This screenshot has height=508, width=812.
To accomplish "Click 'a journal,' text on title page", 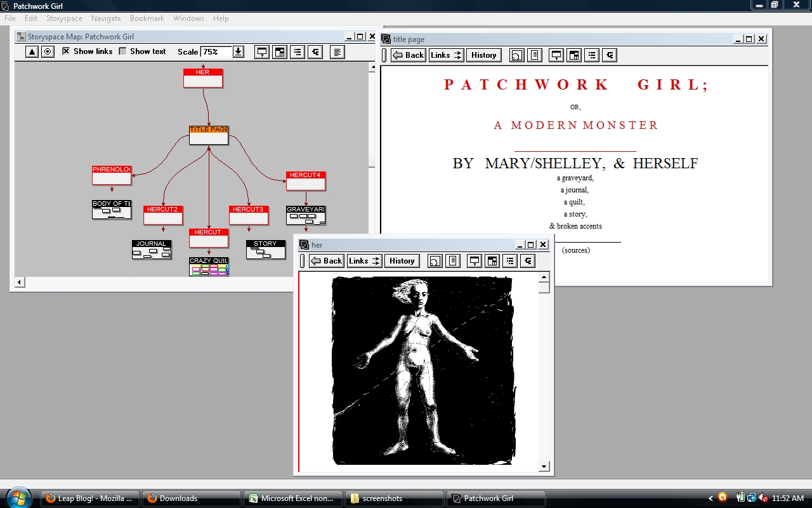I will [575, 190].
